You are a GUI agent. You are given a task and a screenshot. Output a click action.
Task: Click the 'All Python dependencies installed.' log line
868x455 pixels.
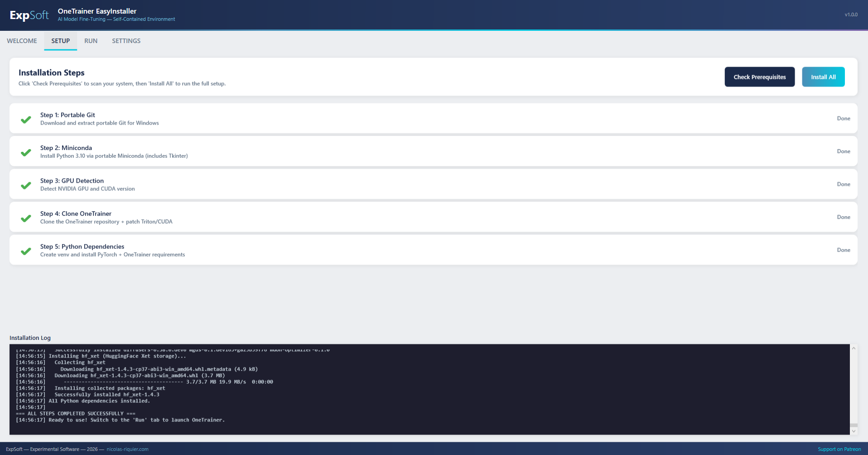click(83, 401)
